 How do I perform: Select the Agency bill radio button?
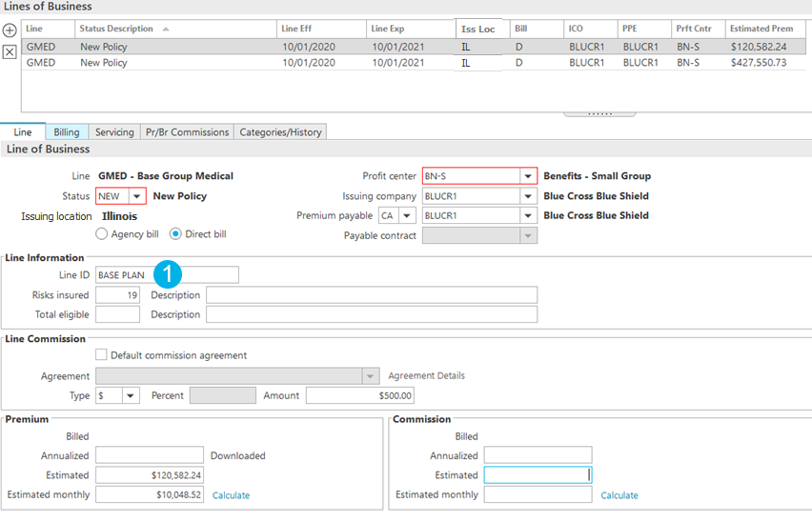pyautogui.click(x=102, y=234)
